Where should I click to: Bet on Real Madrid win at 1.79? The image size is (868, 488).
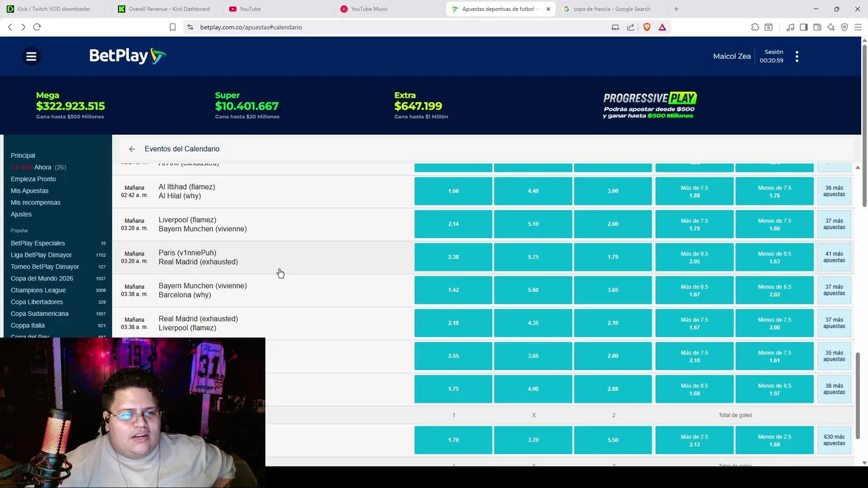pos(613,257)
